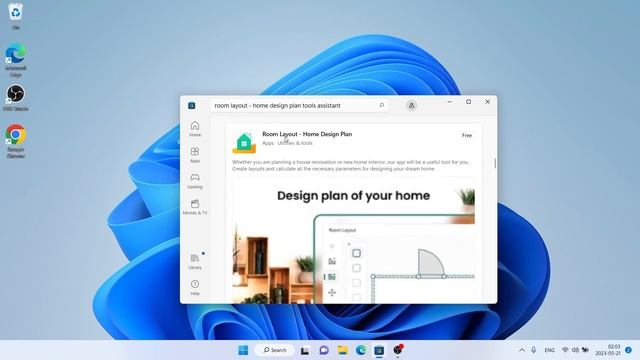Select Google Chrome desktop shortcut
The image size is (640, 360).
(x=16, y=141)
